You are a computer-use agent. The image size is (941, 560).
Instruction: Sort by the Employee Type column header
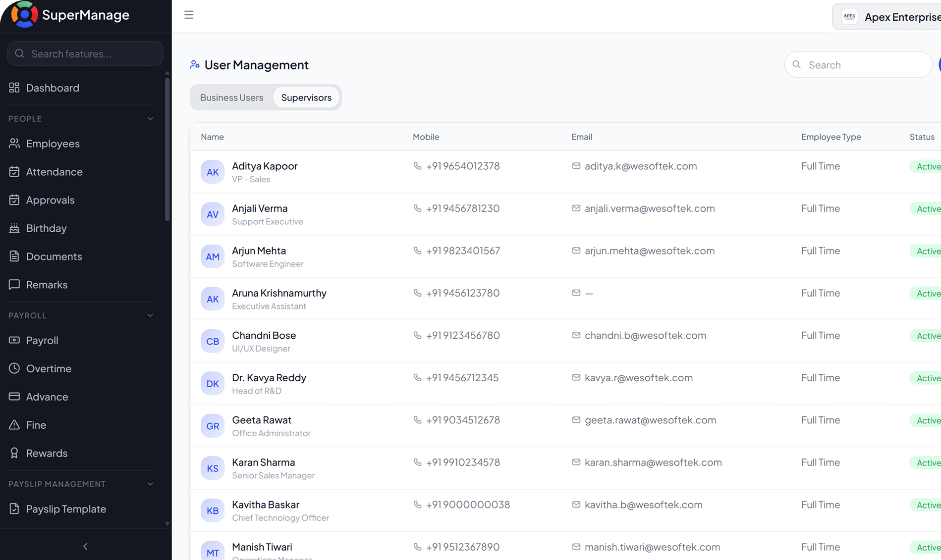[831, 137]
